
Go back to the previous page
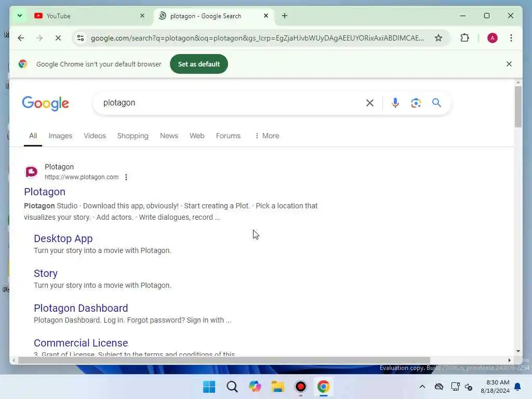coord(21,38)
